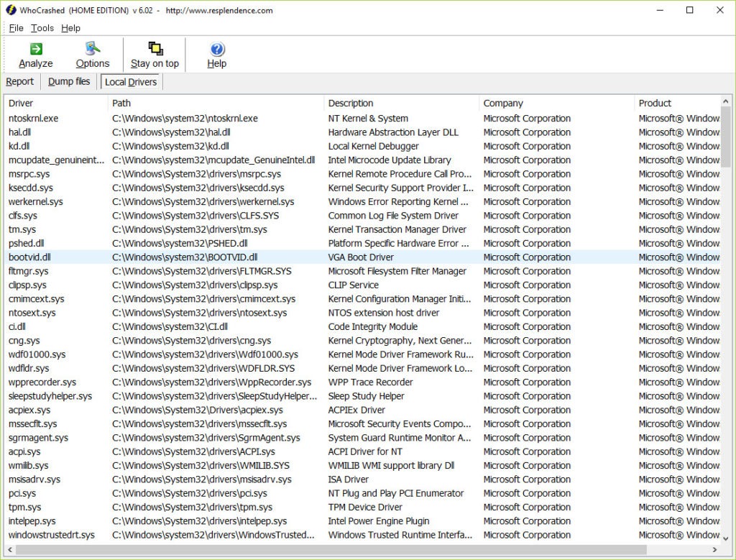Viewport: 736px width, 560px height.
Task: Click the horizontal scrollbar left arrow
Action: pyautogui.click(x=10, y=549)
